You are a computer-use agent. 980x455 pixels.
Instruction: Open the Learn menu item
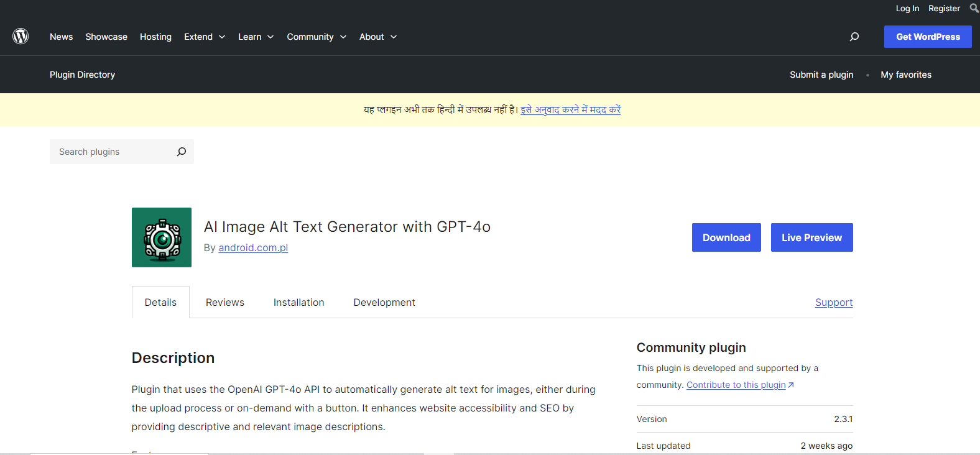pyautogui.click(x=249, y=37)
